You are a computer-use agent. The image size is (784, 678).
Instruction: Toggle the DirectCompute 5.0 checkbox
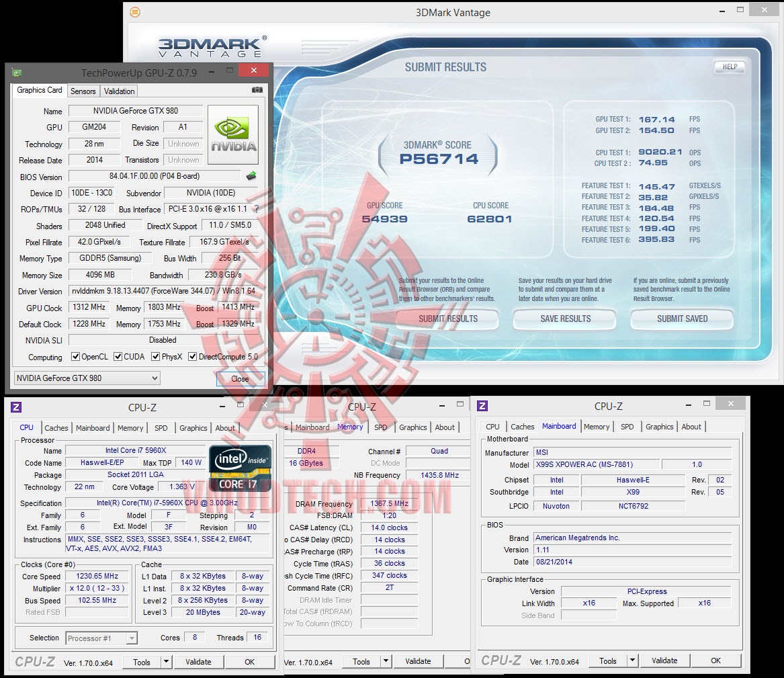193,357
